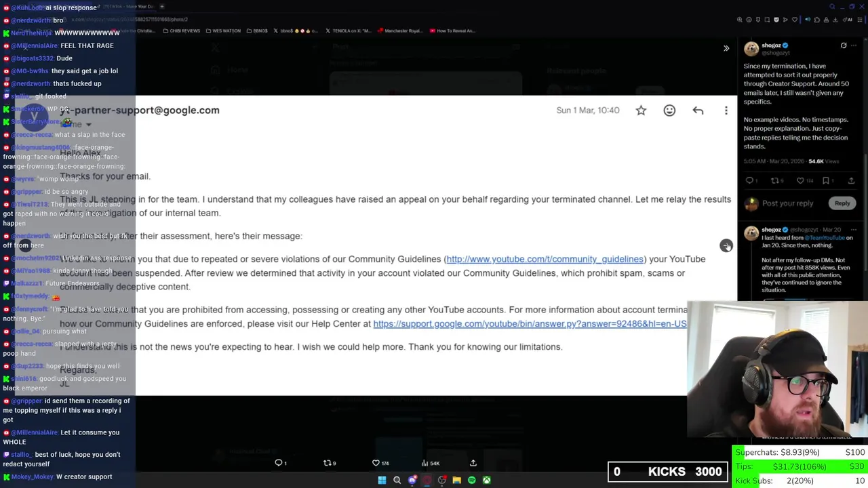Viewport: 868px width, 488px height.
Task: Click the search tabs icon in title bar
Action: point(832,7)
